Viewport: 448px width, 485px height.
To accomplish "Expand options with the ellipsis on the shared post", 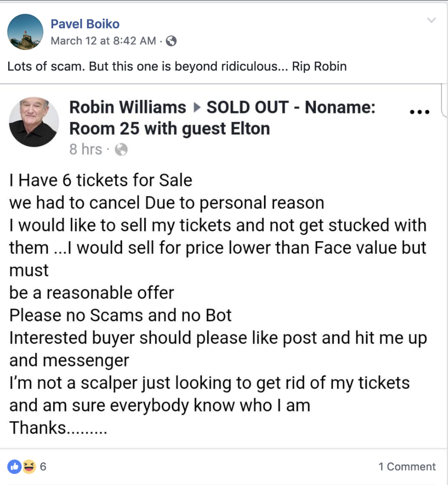I will tap(419, 111).
